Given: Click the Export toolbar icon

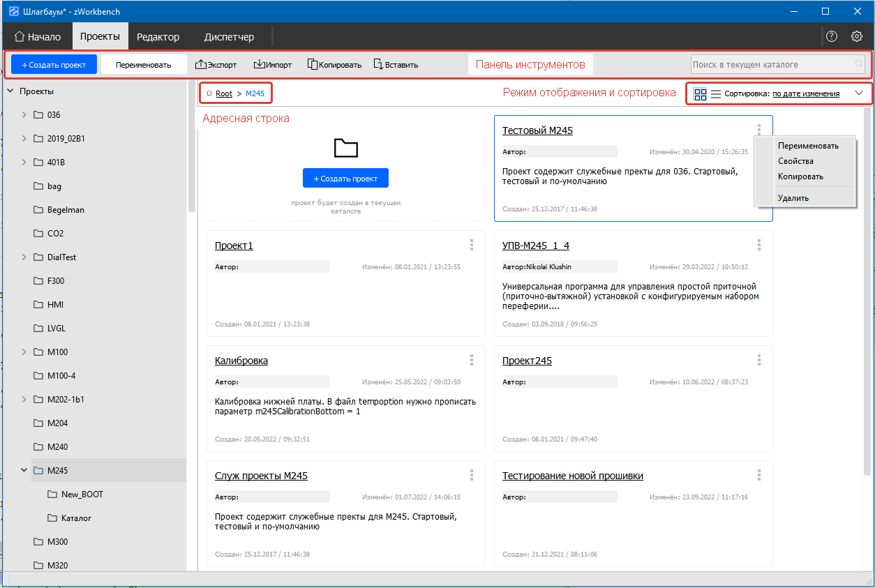Looking at the screenshot, I should pyautogui.click(x=201, y=65).
